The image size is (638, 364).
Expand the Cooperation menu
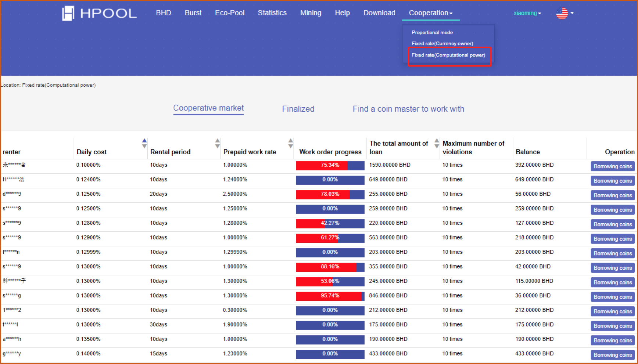tap(430, 13)
